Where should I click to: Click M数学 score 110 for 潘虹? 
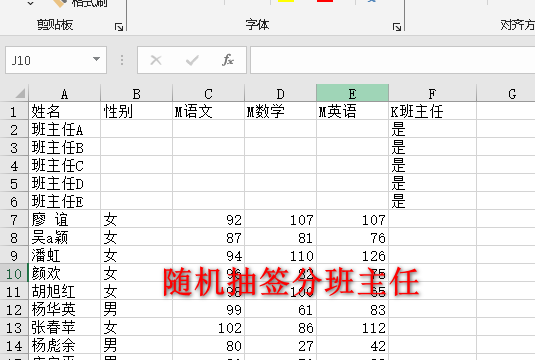coord(280,256)
